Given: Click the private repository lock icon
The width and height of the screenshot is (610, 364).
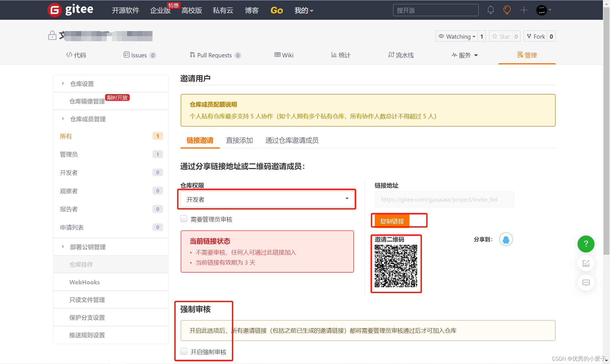Looking at the screenshot, I should [52, 36].
